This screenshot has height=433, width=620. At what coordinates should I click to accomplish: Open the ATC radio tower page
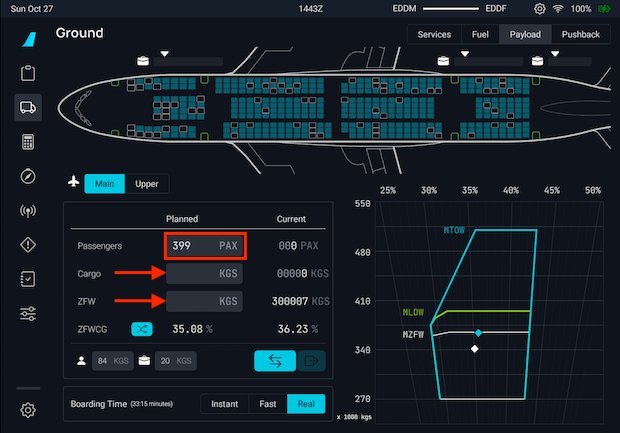(28, 211)
